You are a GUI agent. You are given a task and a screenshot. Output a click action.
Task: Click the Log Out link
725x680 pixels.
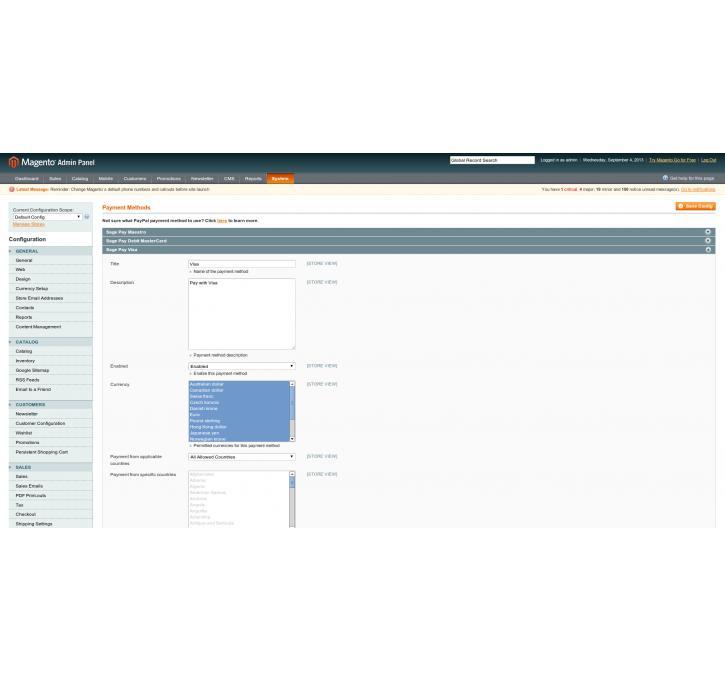pyautogui.click(x=708, y=160)
